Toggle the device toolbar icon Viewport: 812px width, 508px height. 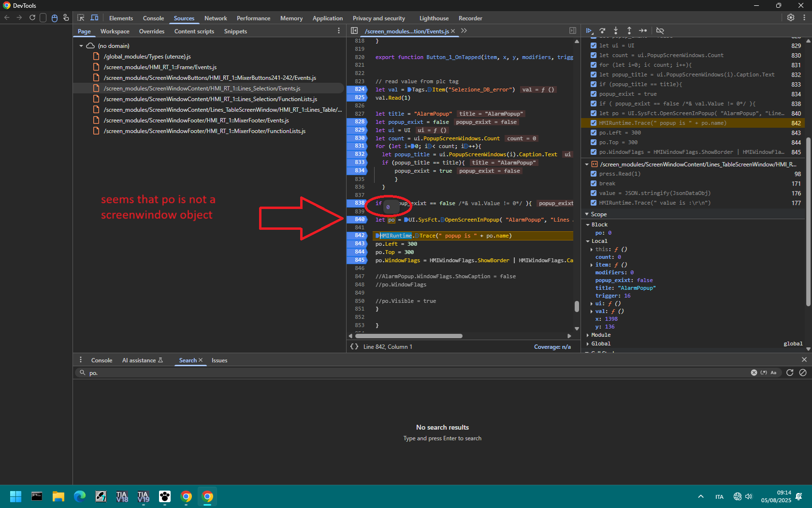95,18
